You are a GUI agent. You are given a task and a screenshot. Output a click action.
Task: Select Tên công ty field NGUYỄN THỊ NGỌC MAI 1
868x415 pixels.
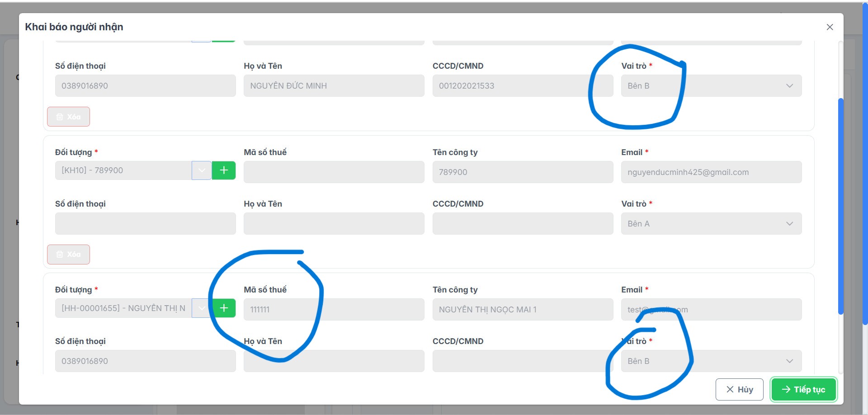(x=523, y=310)
